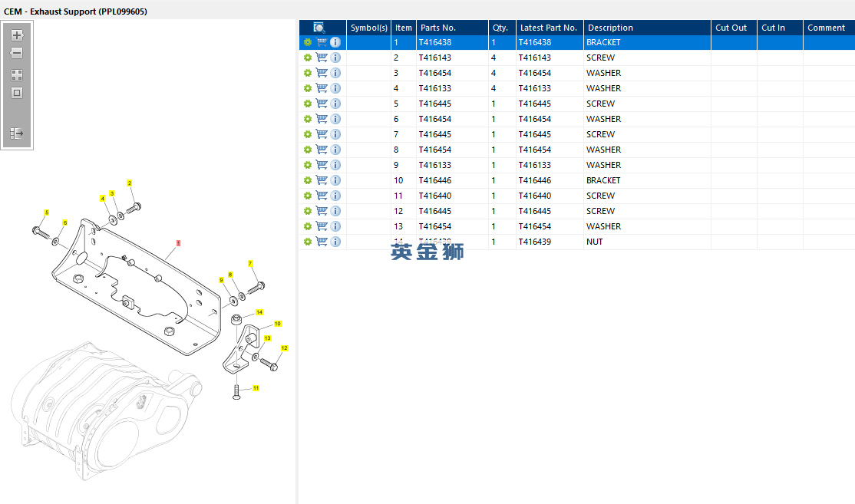This screenshot has height=504, width=855.
Task: Show info for item 6 WASHER
Action: point(335,119)
